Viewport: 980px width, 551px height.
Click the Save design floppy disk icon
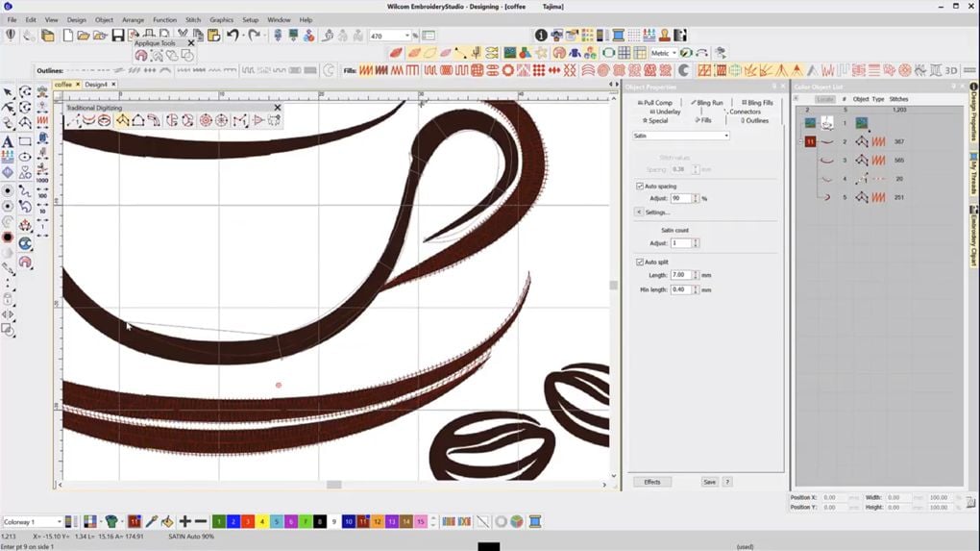(117, 36)
